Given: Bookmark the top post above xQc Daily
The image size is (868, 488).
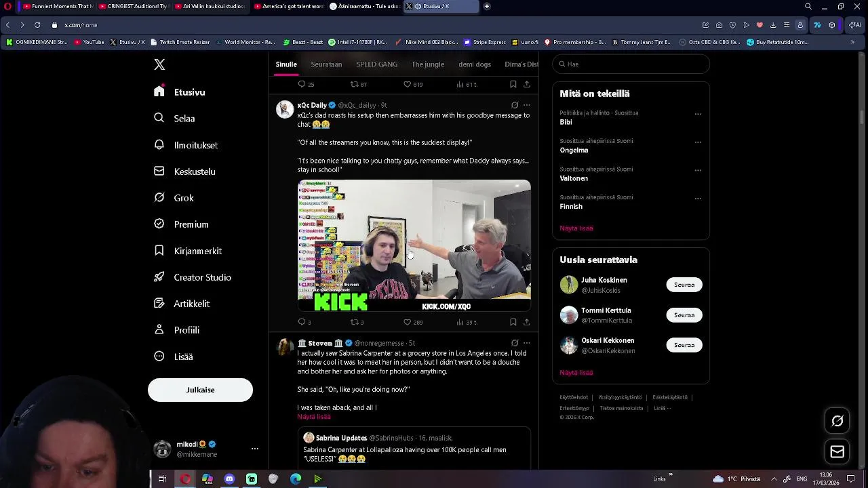Looking at the screenshot, I should tap(513, 84).
